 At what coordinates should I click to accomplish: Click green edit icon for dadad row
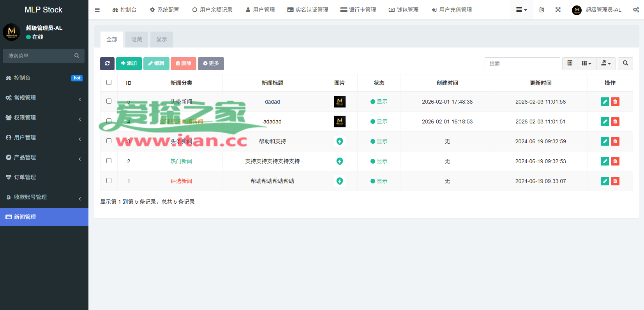click(605, 102)
